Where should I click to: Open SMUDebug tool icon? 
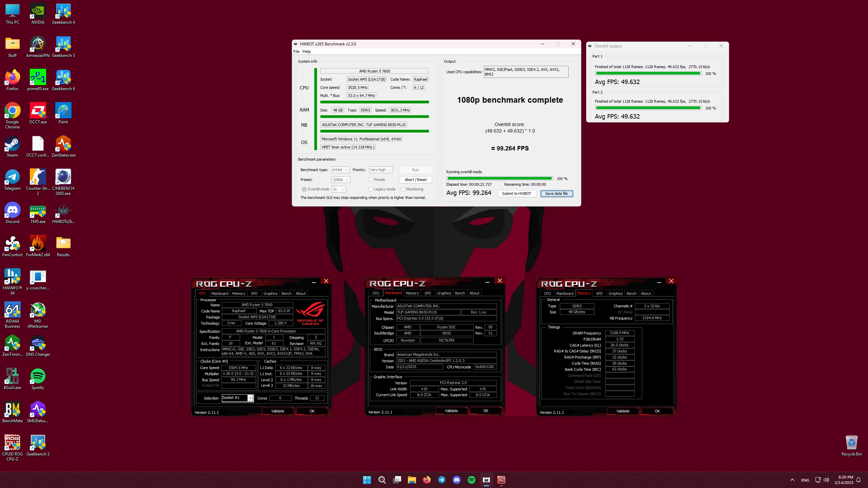[x=38, y=412]
